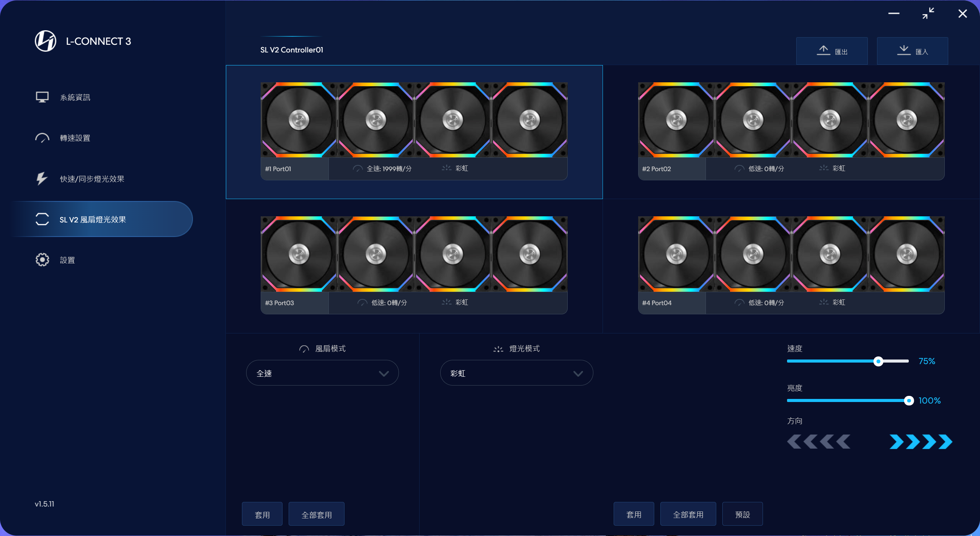The image size is (980, 536).
Task: Click the download arrow icon on 匯入
Action: click(x=904, y=50)
